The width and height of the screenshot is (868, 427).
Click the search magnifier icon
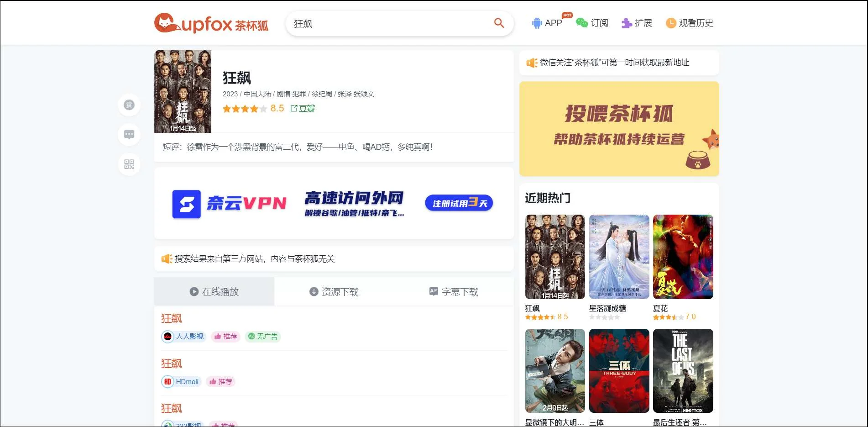click(498, 23)
